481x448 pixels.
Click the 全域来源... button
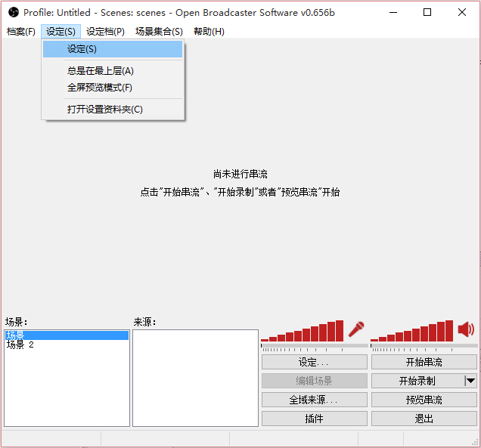(x=315, y=400)
